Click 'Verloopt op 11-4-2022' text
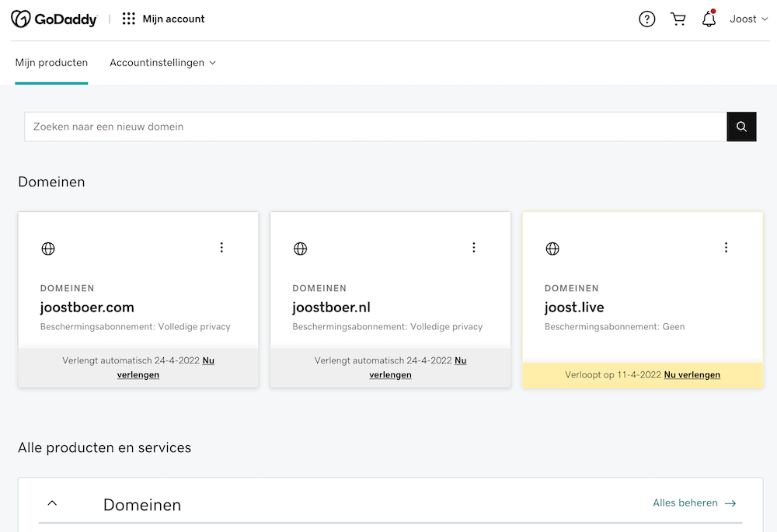Image resolution: width=777 pixels, height=532 pixels. click(x=613, y=374)
